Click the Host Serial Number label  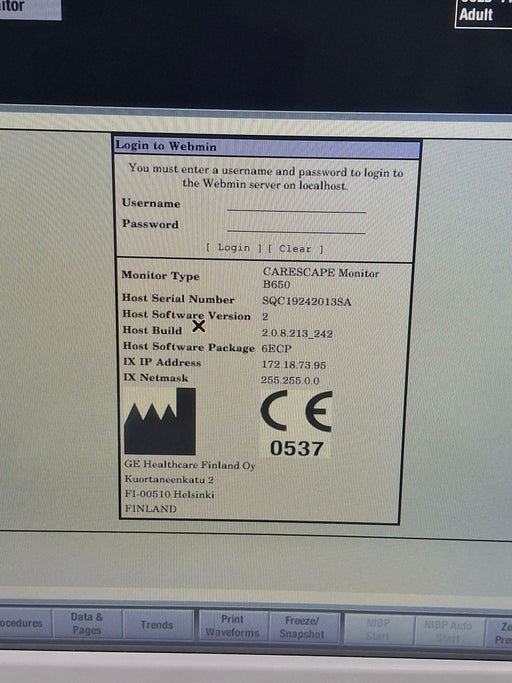click(x=178, y=299)
